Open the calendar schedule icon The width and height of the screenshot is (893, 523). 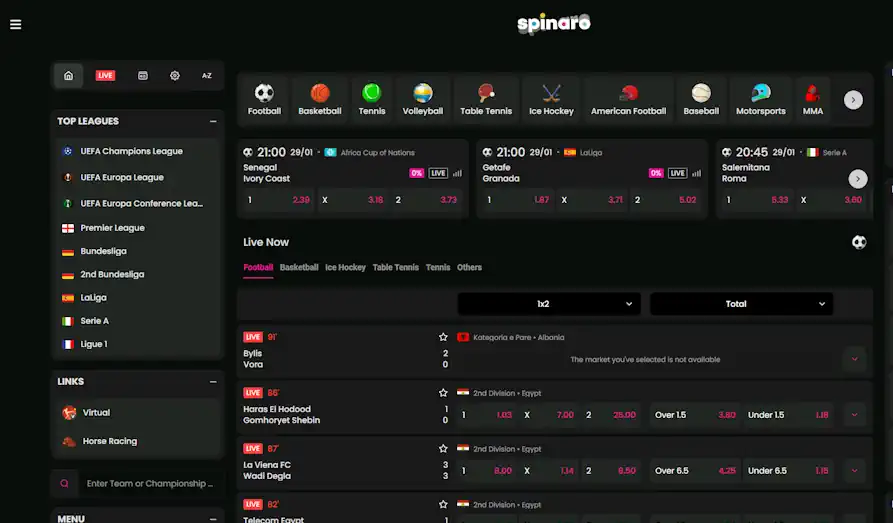[x=142, y=76]
